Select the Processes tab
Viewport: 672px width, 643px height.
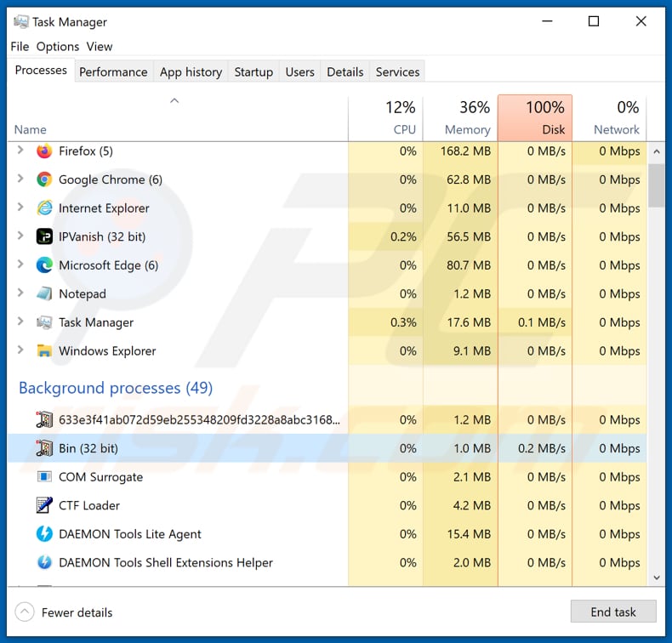pos(41,71)
